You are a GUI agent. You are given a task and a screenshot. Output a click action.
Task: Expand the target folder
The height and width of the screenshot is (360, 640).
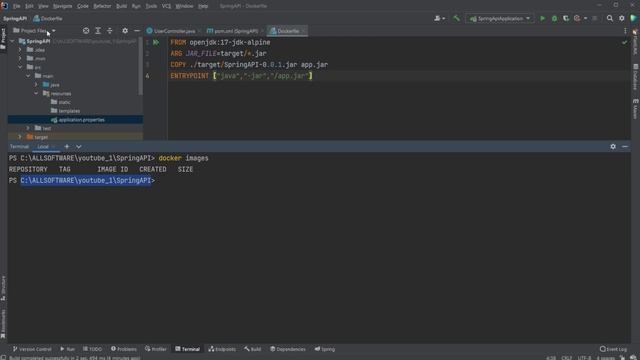[20, 137]
